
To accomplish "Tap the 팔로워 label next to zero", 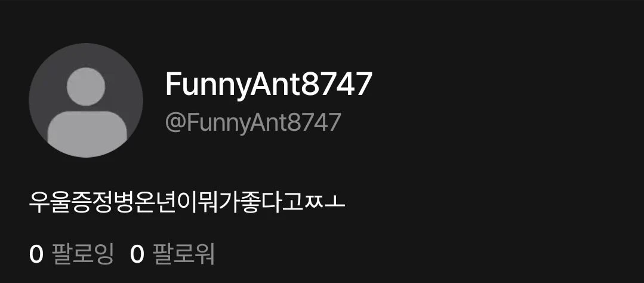I will (184, 254).
